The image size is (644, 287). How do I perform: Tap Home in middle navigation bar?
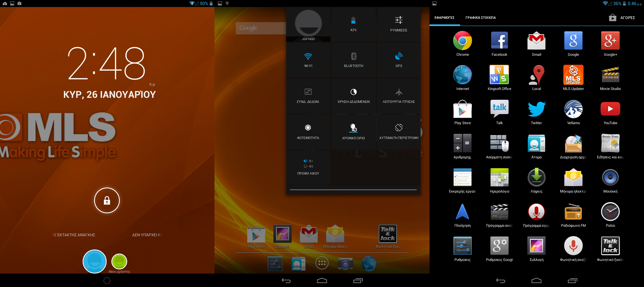322,281
